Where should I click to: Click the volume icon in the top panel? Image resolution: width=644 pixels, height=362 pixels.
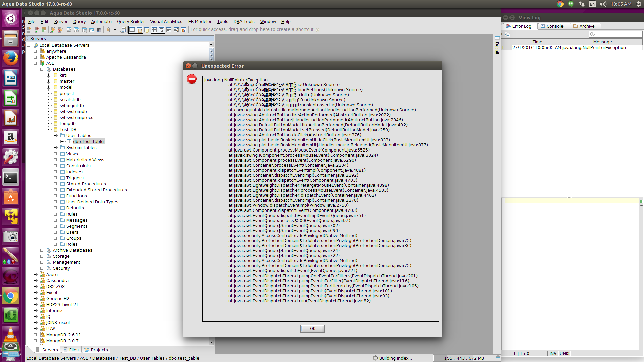click(x=603, y=4)
